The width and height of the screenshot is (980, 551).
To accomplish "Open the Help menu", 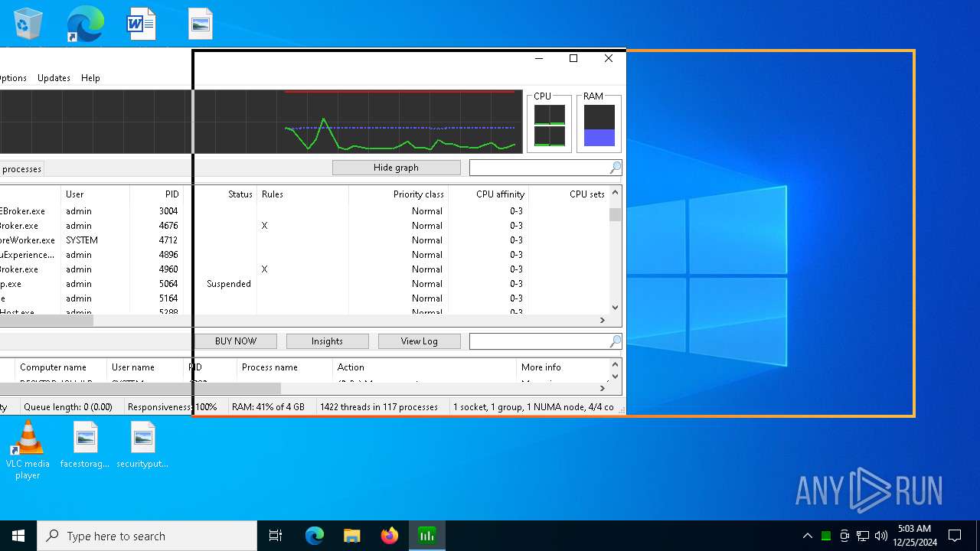I will 90,78.
